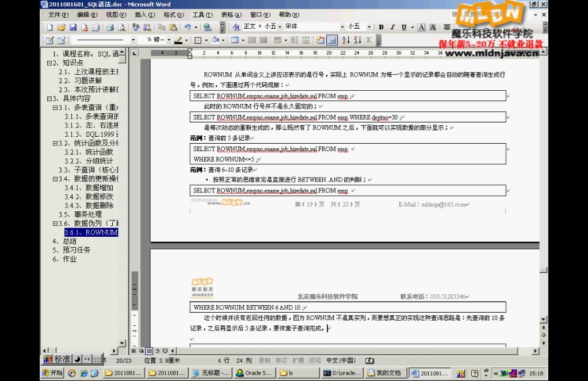Open the 格式 menu

[x=174, y=14]
